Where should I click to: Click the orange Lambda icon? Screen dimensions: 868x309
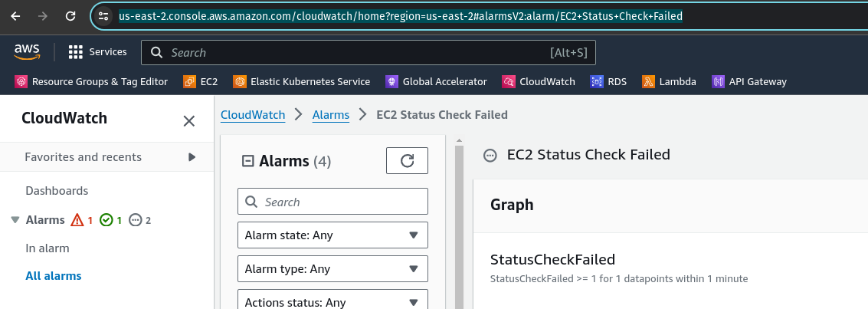(x=648, y=81)
